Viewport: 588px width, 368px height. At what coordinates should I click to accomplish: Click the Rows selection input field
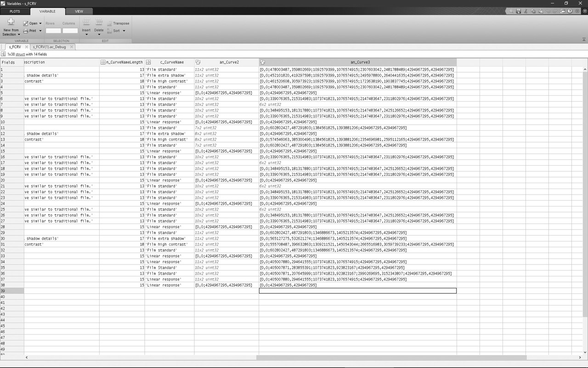pyautogui.click(x=53, y=31)
